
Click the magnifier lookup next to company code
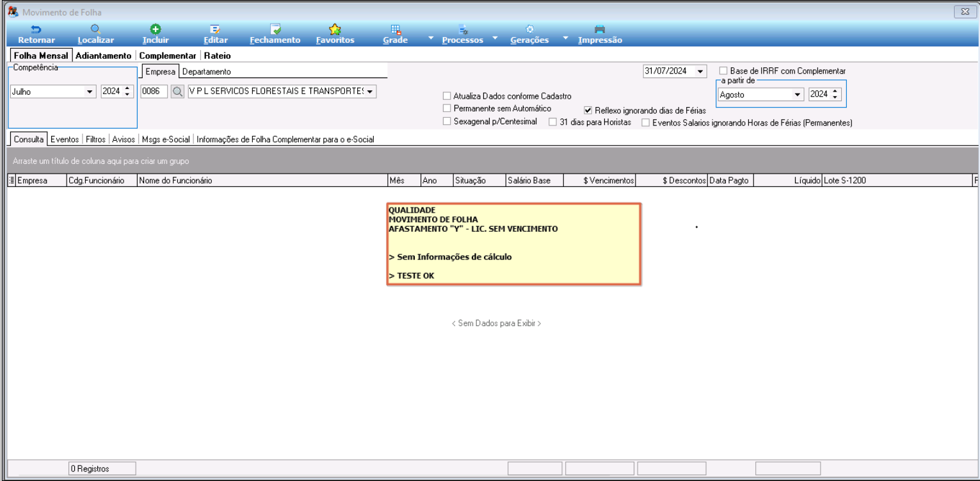coord(177,92)
